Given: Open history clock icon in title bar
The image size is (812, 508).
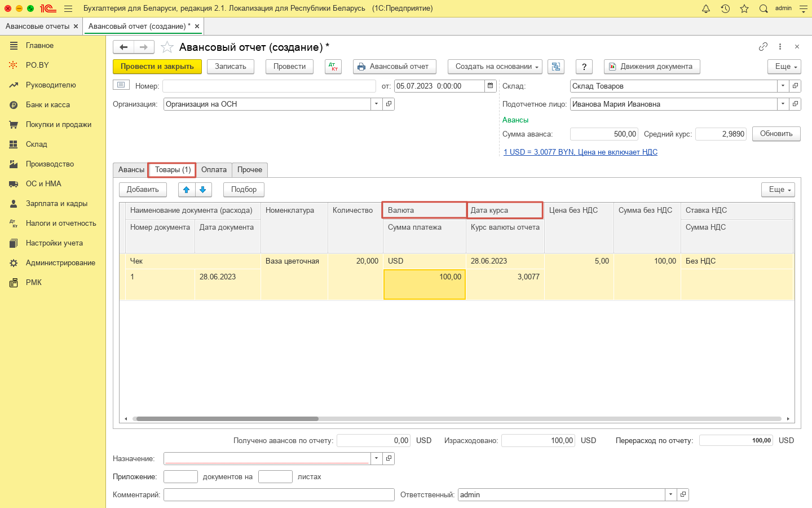Looking at the screenshot, I should [x=725, y=8].
